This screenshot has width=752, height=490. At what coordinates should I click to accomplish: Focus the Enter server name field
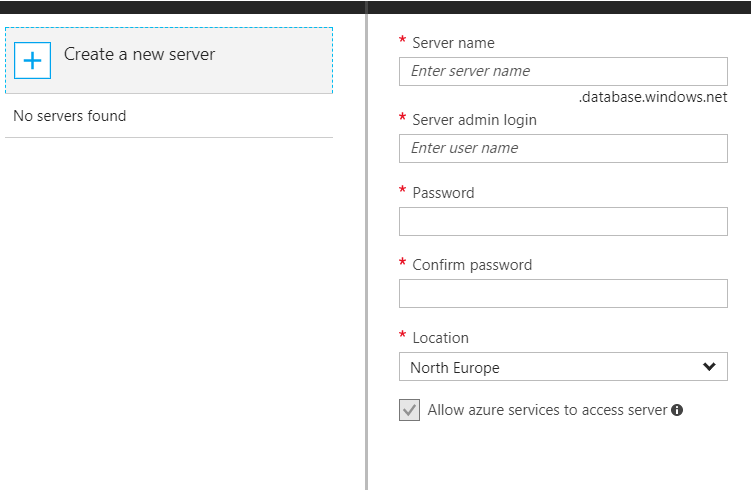coord(563,71)
